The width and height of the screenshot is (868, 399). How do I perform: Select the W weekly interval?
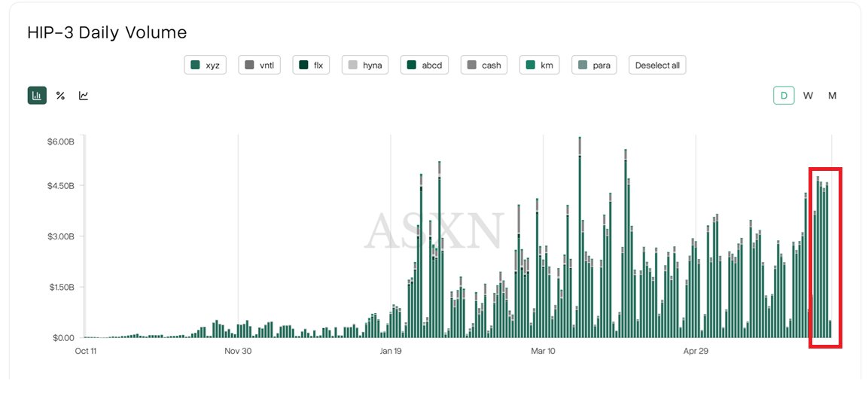tap(809, 96)
